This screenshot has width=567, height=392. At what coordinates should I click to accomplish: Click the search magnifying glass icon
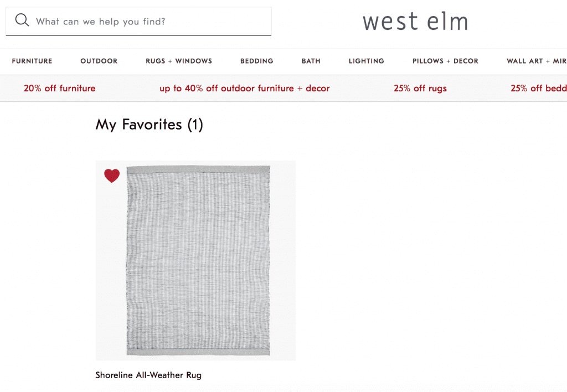(x=22, y=21)
